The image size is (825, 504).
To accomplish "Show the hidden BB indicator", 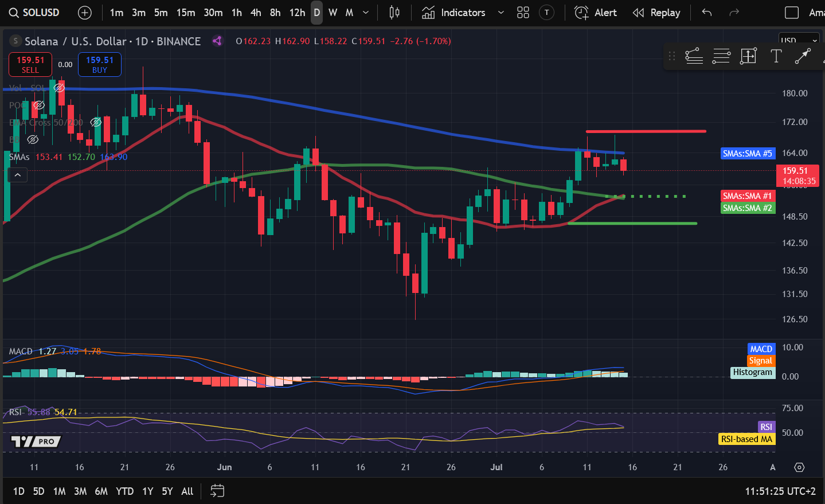I will click(x=33, y=139).
